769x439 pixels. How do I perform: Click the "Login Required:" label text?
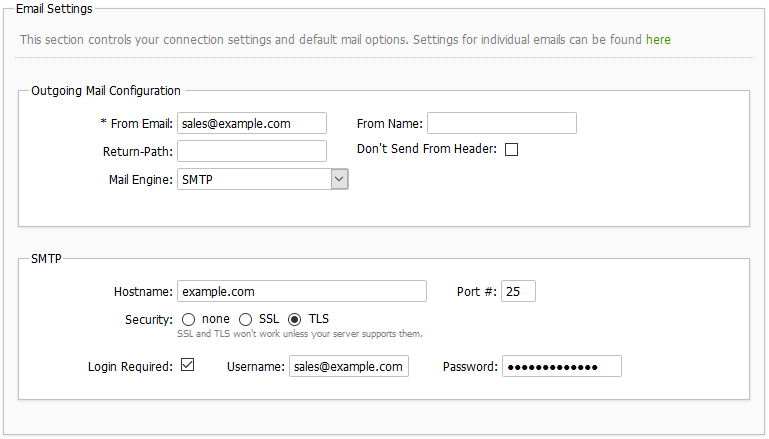(130, 367)
